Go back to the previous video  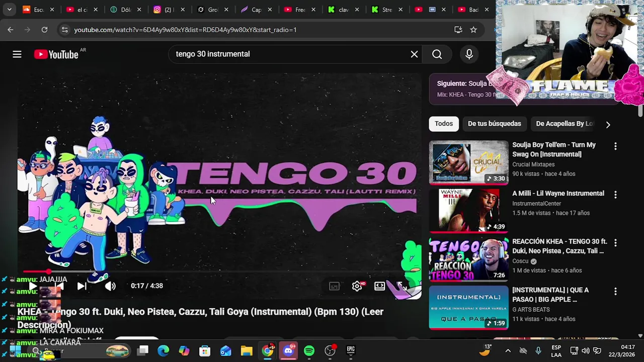[x=59, y=286]
